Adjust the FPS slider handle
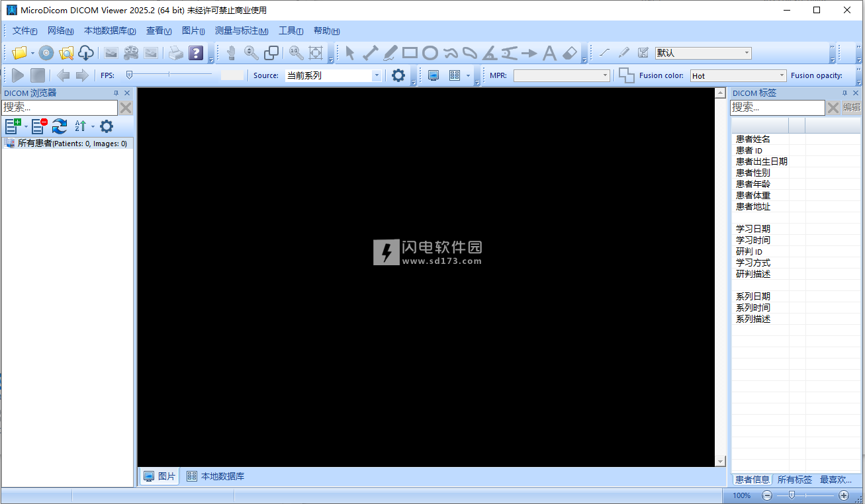 pos(129,75)
